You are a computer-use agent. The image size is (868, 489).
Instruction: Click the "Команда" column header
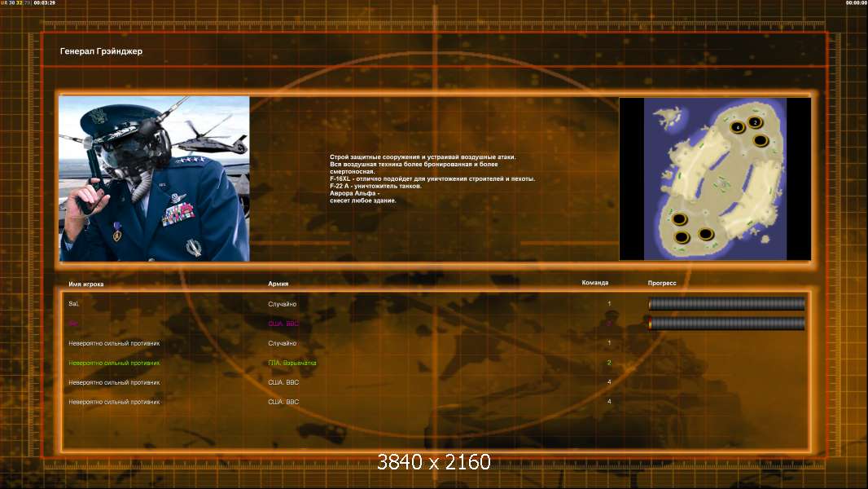pos(595,283)
